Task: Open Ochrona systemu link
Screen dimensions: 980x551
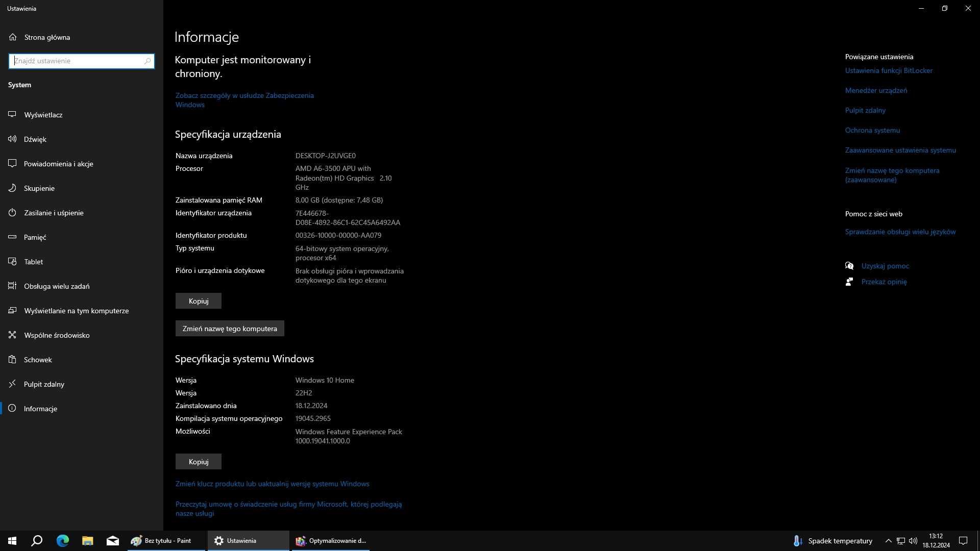Action: coord(872,130)
